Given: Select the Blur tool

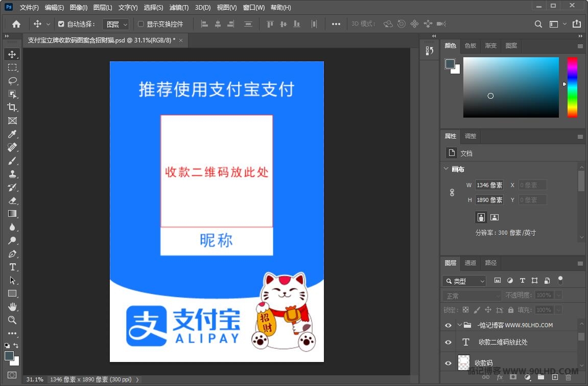Looking at the screenshot, I should [12, 227].
